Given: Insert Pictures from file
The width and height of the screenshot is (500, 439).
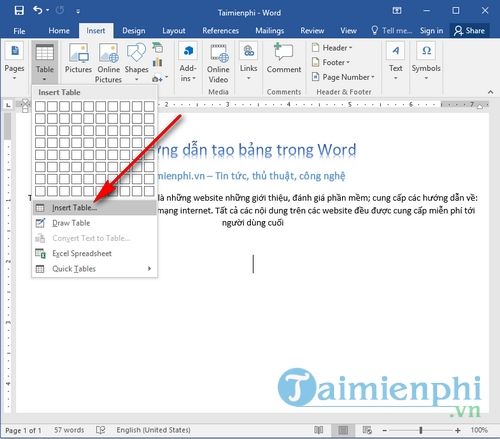Looking at the screenshot, I should click(78, 59).
